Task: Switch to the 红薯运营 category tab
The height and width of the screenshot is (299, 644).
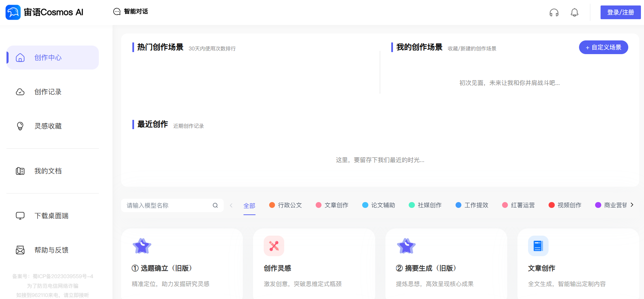Action: [x=518, y=205]
